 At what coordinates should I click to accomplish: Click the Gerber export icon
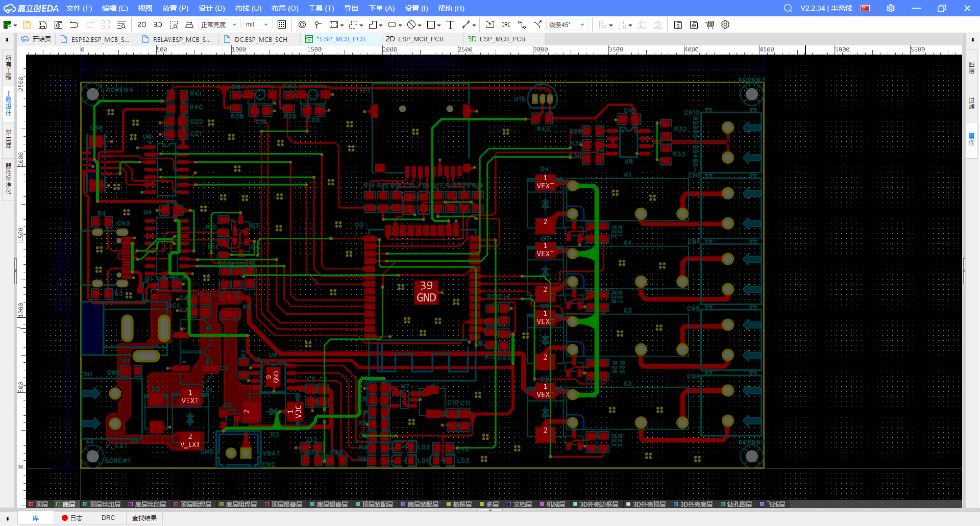(x=678, y=24)
